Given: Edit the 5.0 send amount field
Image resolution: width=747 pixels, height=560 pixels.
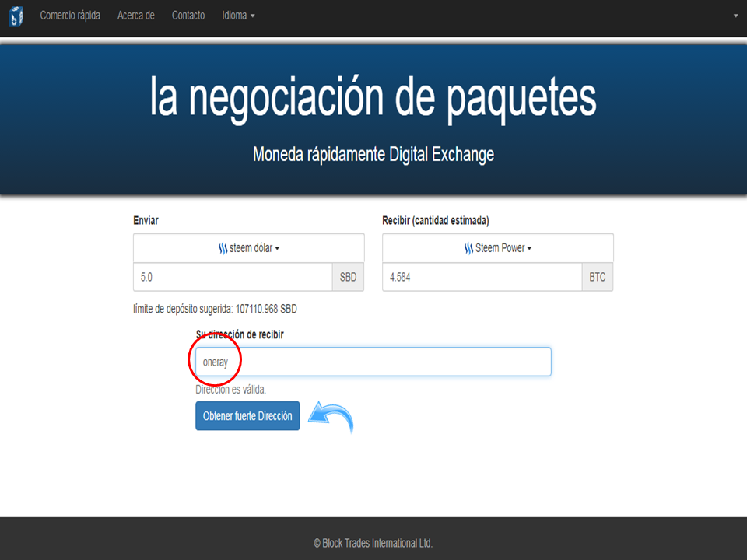Looking at the screenshot, I should click(x=233, y=277).
